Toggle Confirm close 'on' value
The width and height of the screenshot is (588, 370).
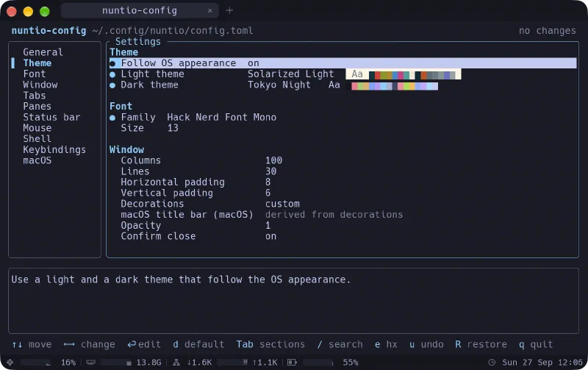tap(270, 236)
